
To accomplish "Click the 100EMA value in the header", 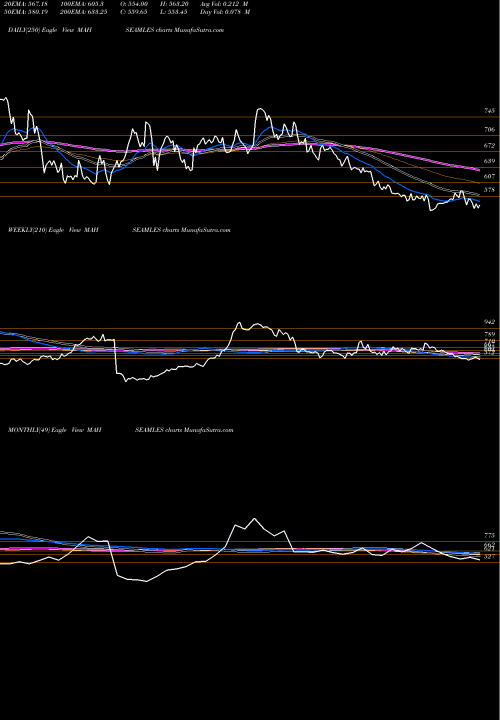I will [x=81, y=4].
